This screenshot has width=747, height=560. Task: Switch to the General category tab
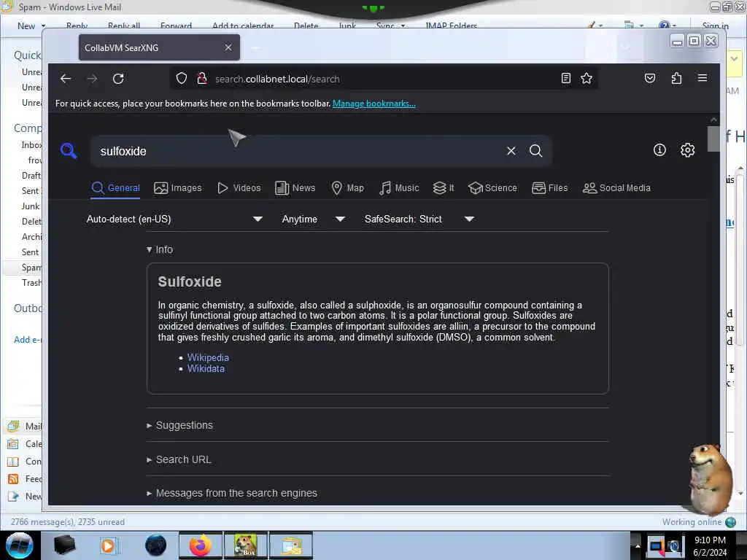pos(116,188)
